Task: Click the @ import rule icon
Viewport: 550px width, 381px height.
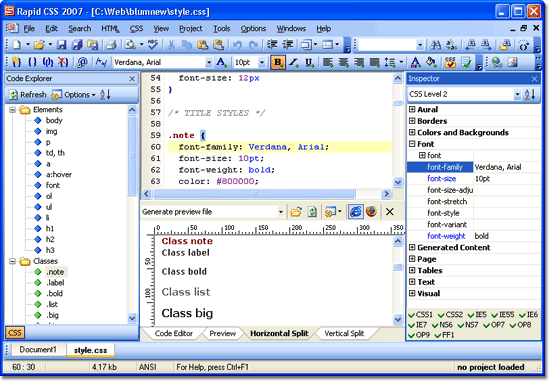Action: click(82, 62)
